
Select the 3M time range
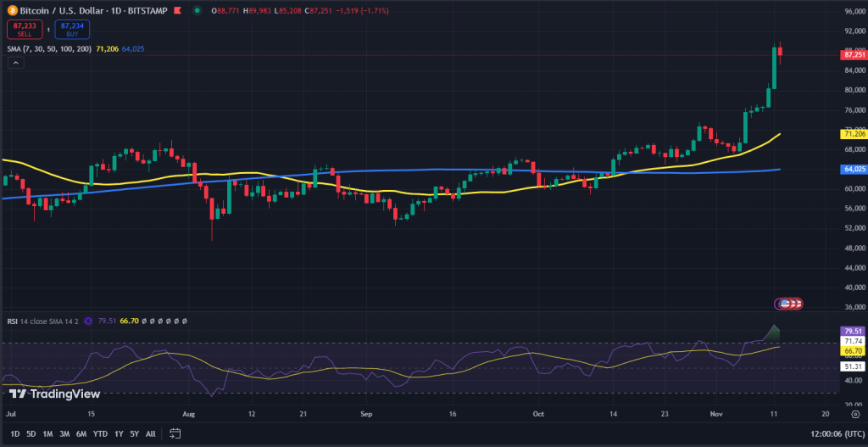(x=64, y=433)
